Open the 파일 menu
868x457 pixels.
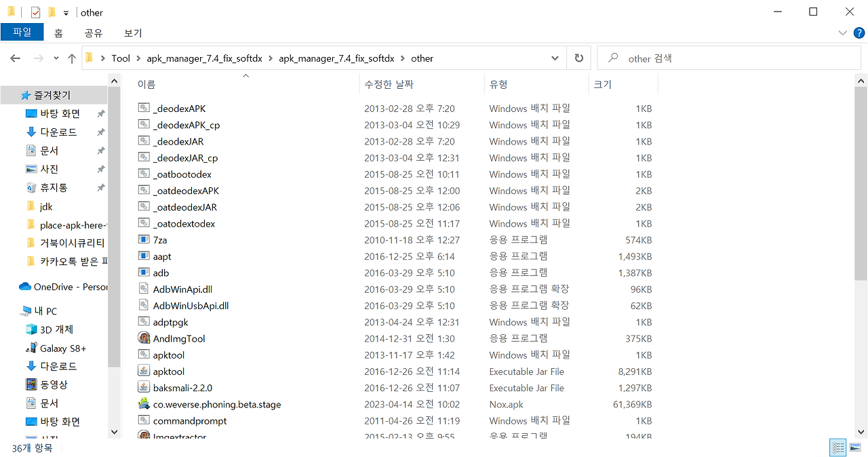click(22, 32)
